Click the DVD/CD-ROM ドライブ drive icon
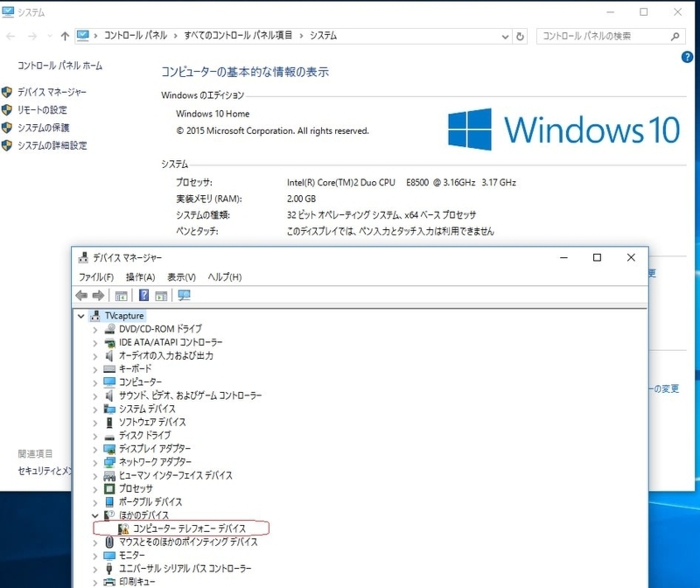This screenshot has width=700, height=588. tap(109, 328)
